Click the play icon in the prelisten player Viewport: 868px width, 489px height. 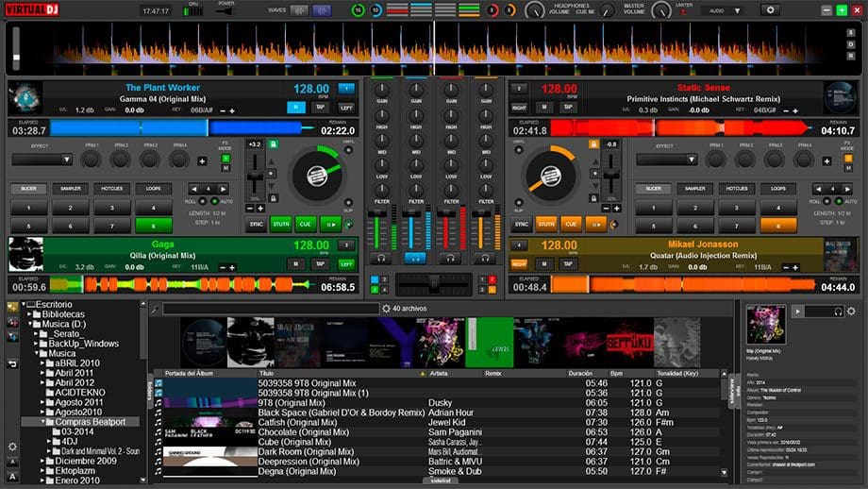pyautogui.click(x=797, y=312)
